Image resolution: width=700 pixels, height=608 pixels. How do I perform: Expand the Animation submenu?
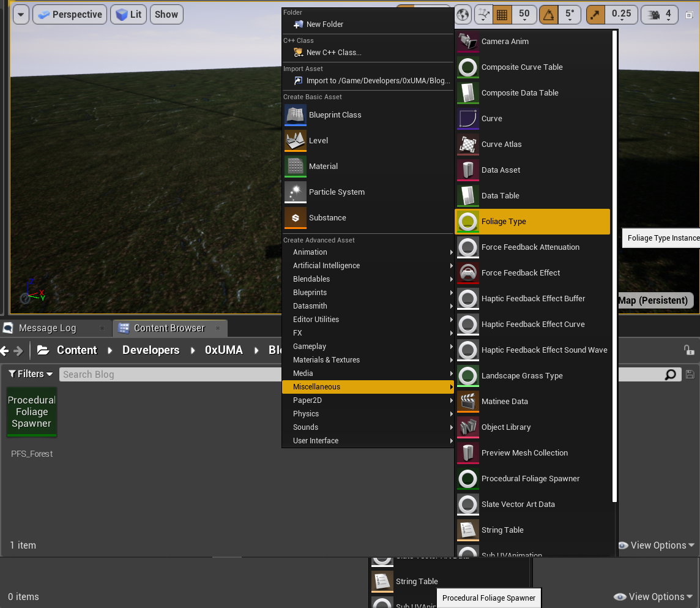coord(368,252)
